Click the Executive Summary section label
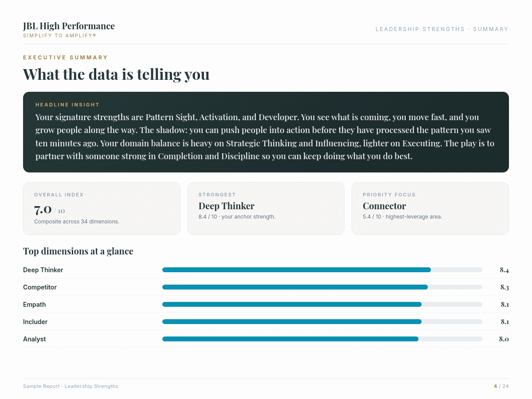Image resolution: width=532 pixels, height=399 pixels. pyautogui.click(x=66, y=58)
